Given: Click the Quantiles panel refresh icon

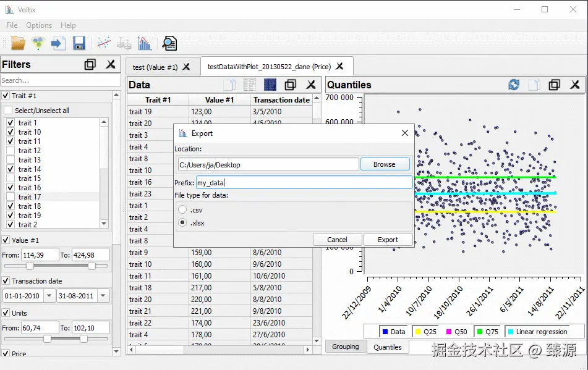Looking at the screenshot, I should 514,85.
